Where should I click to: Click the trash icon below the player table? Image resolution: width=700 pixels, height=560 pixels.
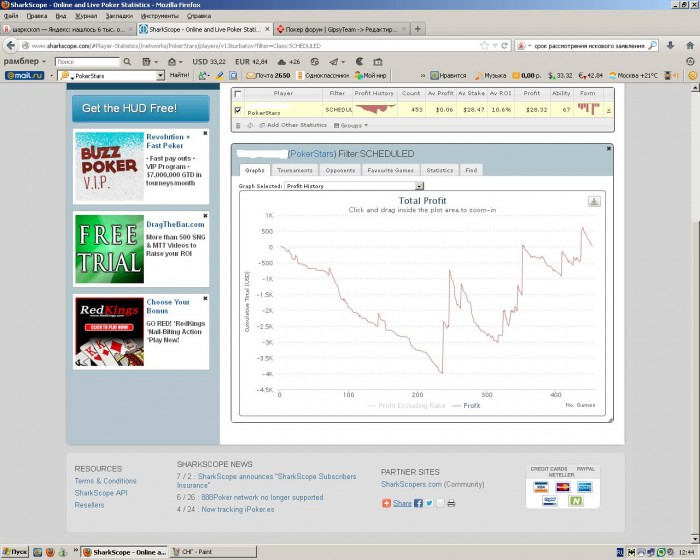[238, 125]
